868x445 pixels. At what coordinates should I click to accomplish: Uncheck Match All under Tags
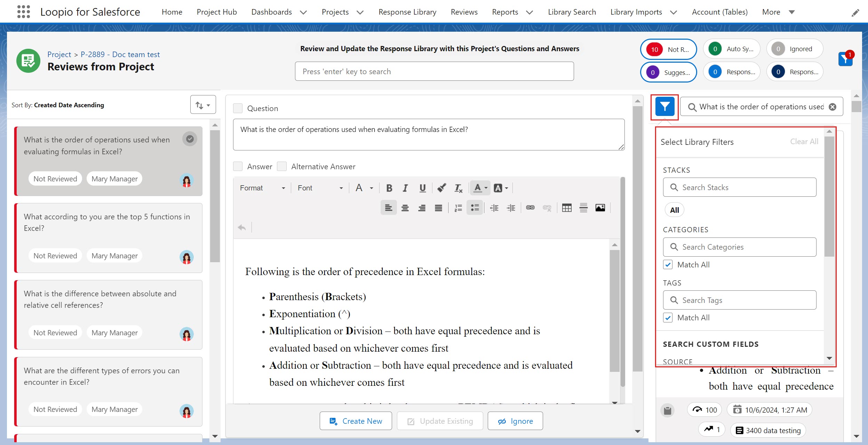pos(668,318)
